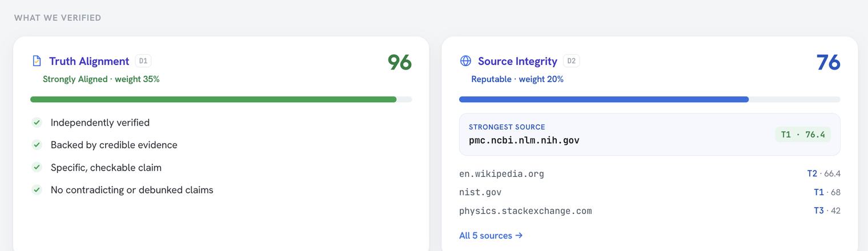Click the Truth Alignment document icon

37,61
